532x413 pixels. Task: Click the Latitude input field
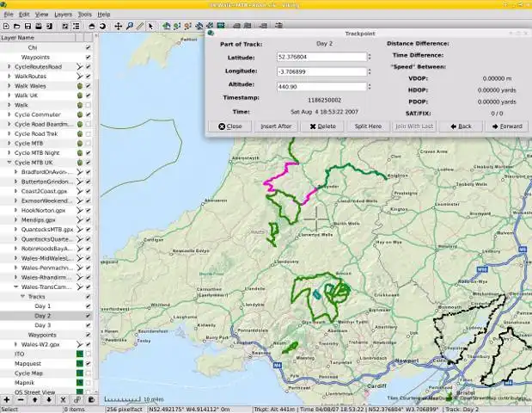[x=321, y=57]
